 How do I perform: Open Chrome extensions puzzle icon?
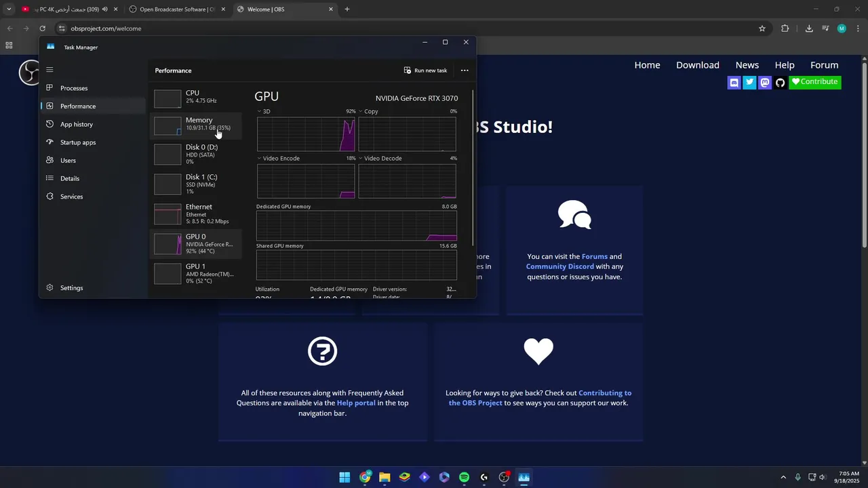(x=785, y=28)
